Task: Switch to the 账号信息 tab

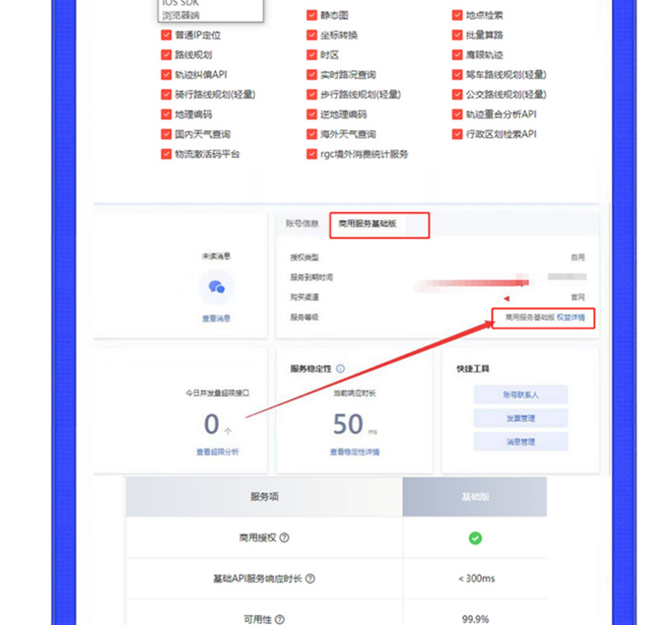Action: [x=302, y=224]
